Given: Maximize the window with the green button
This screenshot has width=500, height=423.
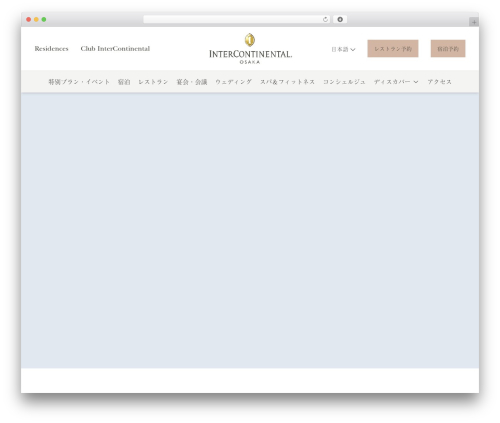Looking at the screenshot, I should pyautogui.click(x=44, y=19).
